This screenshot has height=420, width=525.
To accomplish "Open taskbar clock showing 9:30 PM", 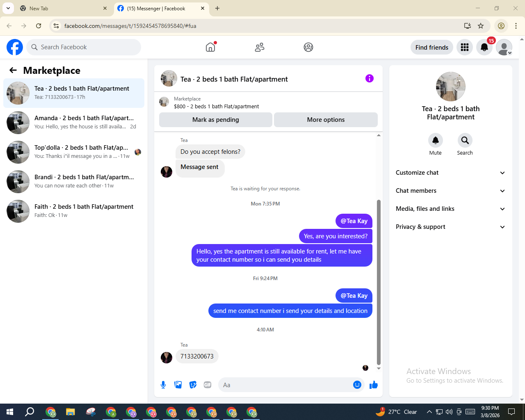I will coord(490,412).
